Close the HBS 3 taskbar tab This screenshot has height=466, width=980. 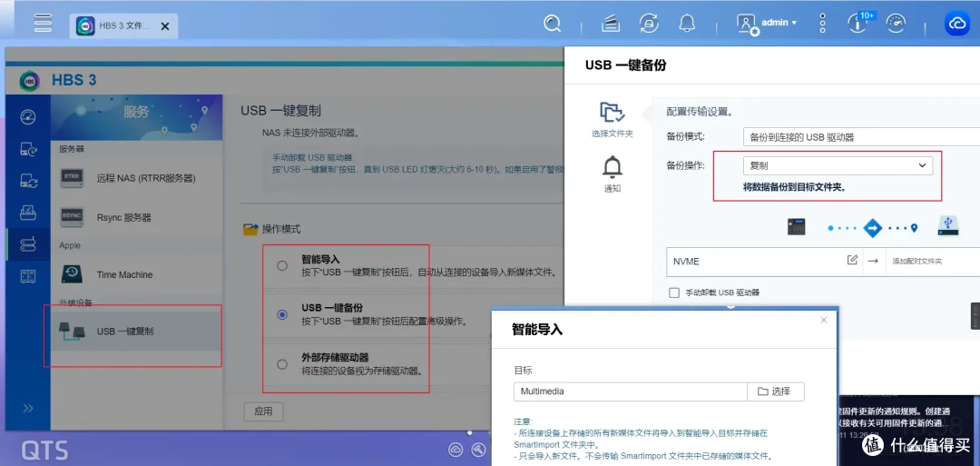click(165, 26)
